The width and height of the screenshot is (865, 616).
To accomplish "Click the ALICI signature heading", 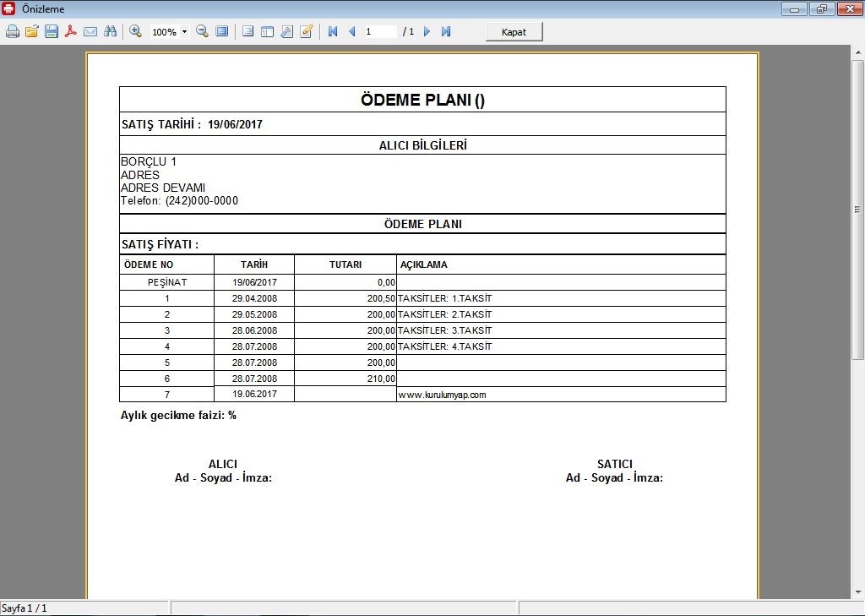I will [x=223, y=464].
